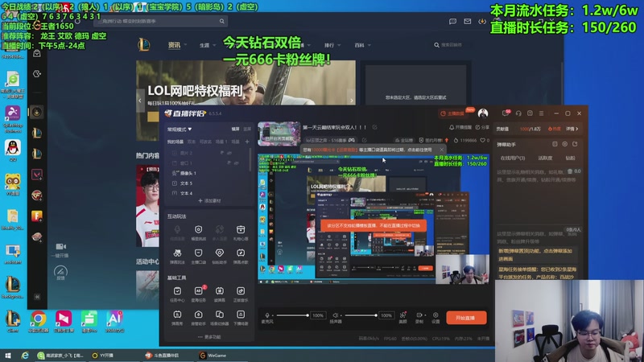Select 文本 4 source row
The width and height of the screenshot is (644, 362).
[209, 193]
